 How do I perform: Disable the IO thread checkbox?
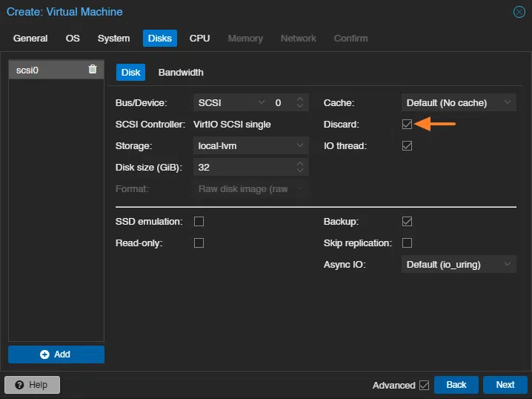coord(407,146)
